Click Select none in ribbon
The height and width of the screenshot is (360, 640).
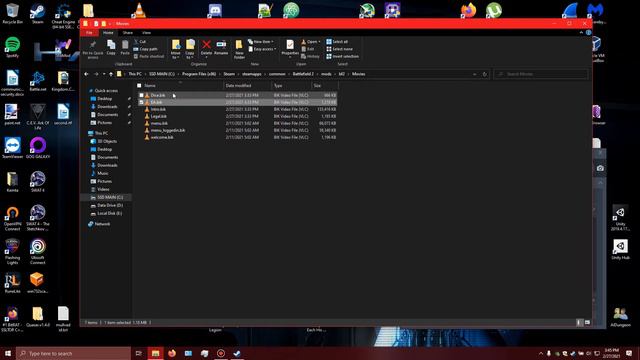pos(339,49)
